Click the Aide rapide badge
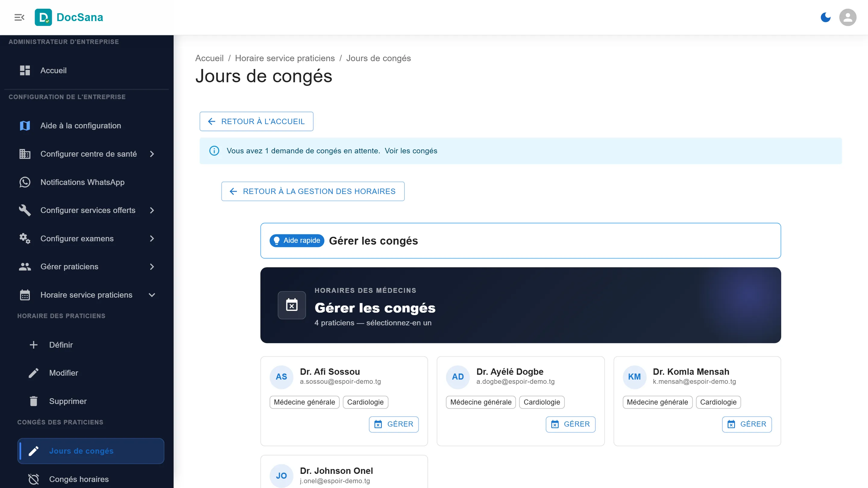This screenshot has width=868, height=488. pyautogui.click(x=297, y=240)
